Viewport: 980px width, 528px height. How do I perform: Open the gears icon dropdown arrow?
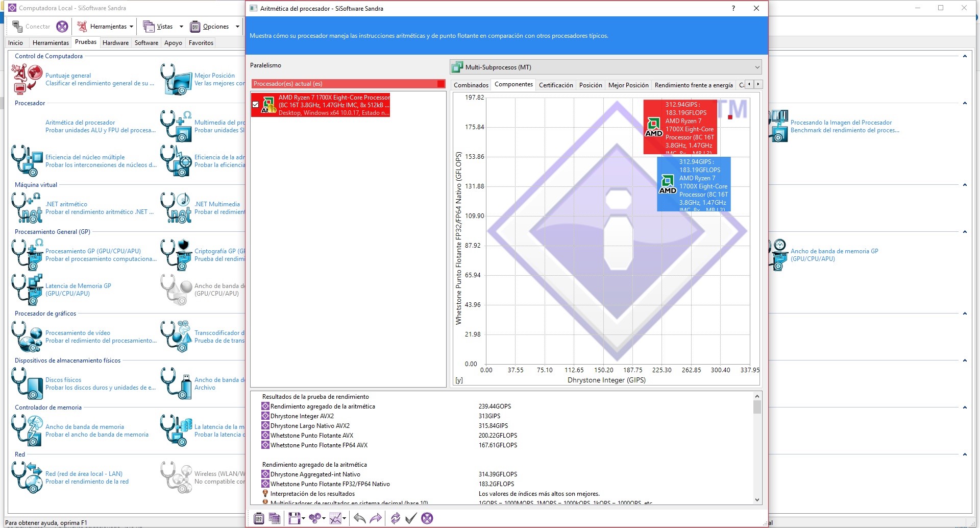pos(324,519)
